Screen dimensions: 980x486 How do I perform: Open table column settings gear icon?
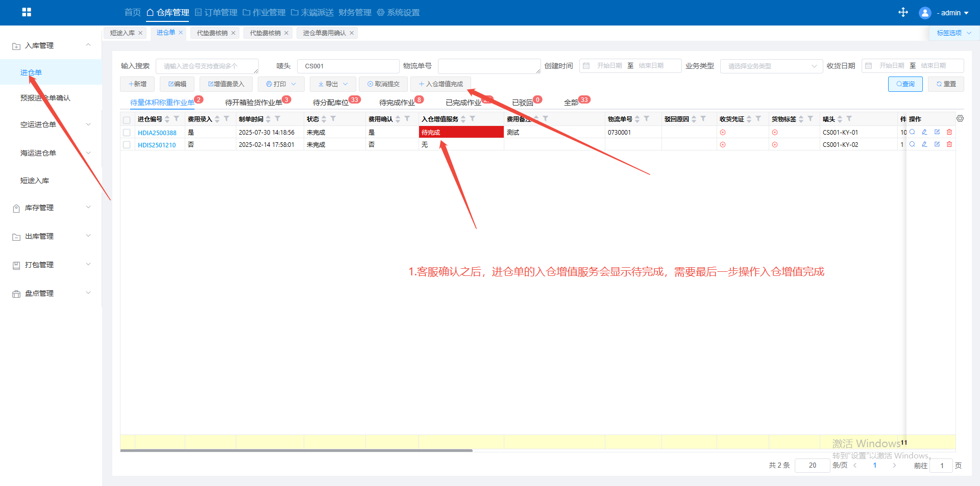click(960, 118)
